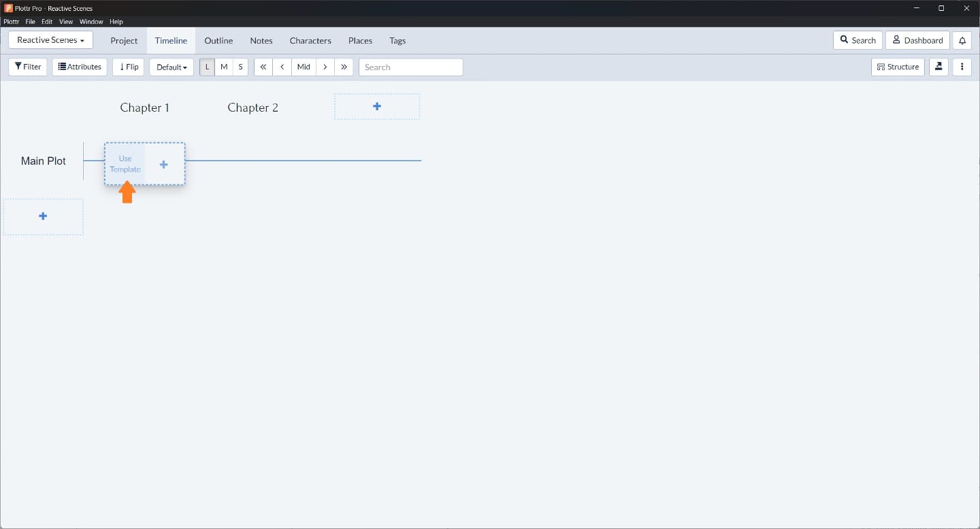This screenshot has height=529, width=980.
Task: Click Use Template in scene card
Action: point(125,164)
